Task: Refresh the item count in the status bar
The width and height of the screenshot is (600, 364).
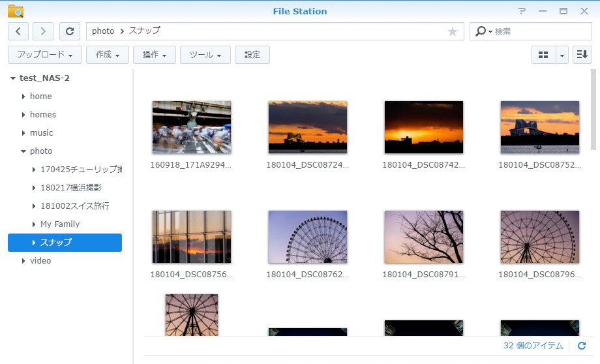Action: click(x=582, y=346)
